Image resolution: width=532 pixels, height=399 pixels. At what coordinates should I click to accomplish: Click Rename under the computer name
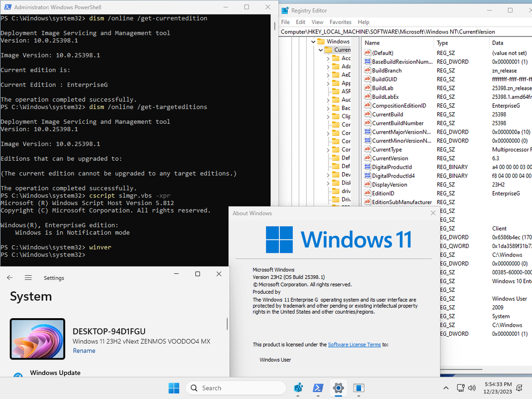[x=84, y=351]
